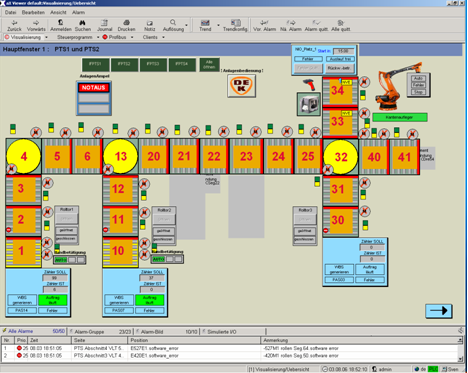
Task: Toggle green/yellow indicator right of segment 30
Action: [365, 225]
